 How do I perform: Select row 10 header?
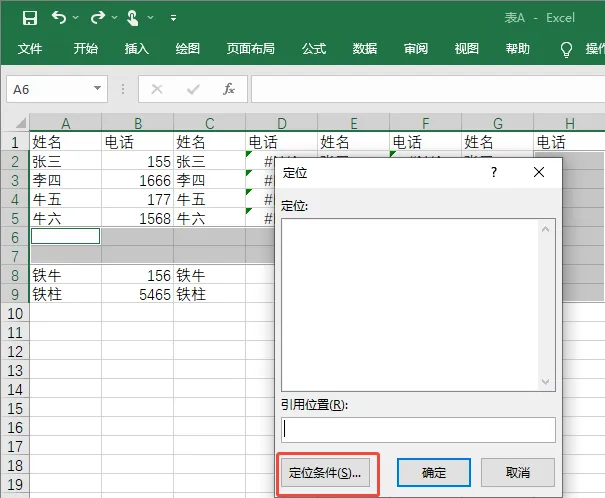coord(15,313)
